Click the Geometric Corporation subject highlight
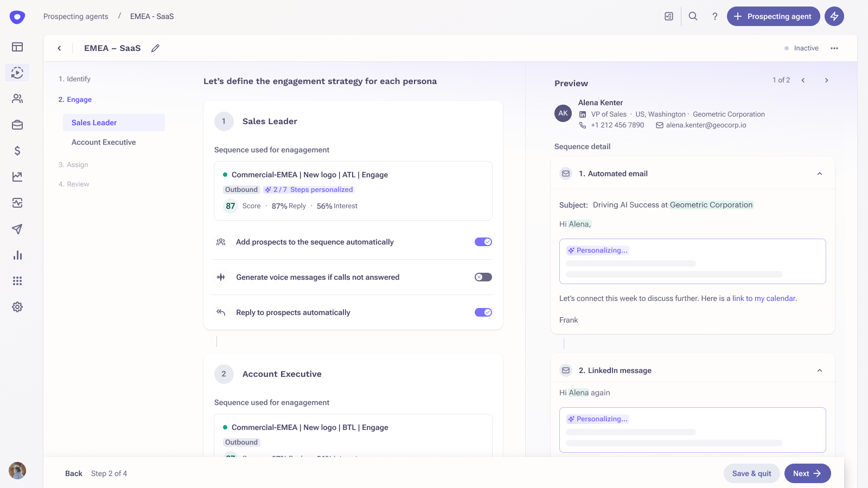This screenshot has height=488, width=868. click(x=711, y=205)
